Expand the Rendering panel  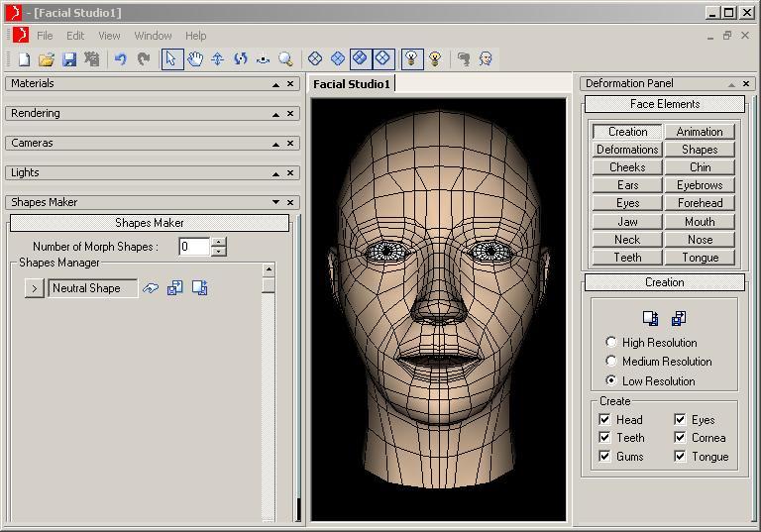click(275, 114)
